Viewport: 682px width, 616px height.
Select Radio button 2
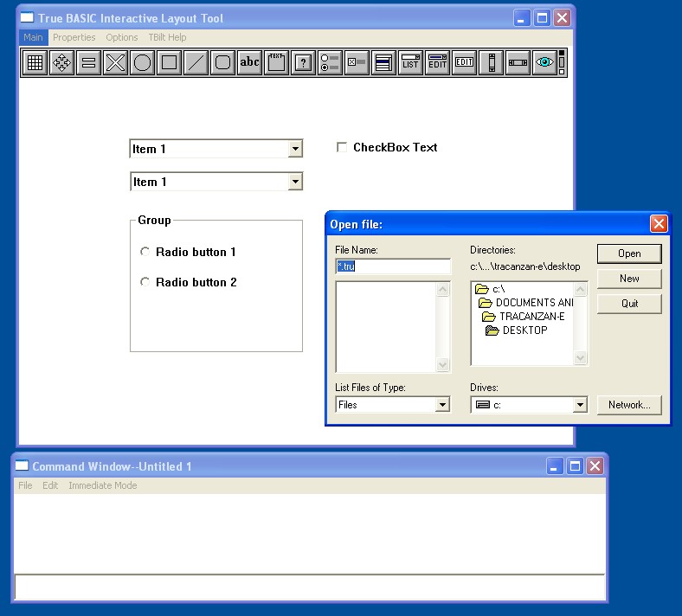coord(145,282)
